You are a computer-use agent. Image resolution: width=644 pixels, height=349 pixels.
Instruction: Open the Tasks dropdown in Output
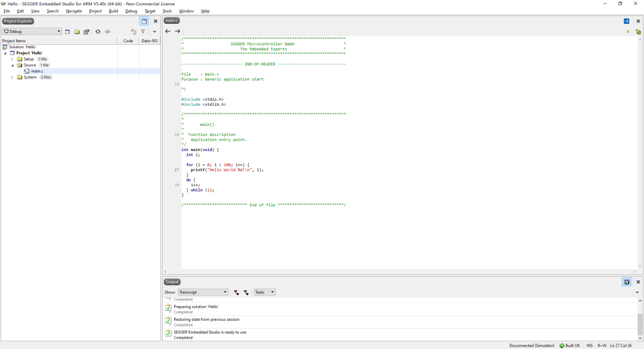tap(265, 292)
